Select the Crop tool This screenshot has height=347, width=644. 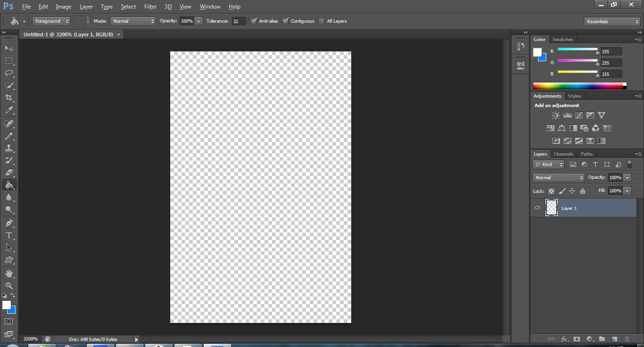9,98
